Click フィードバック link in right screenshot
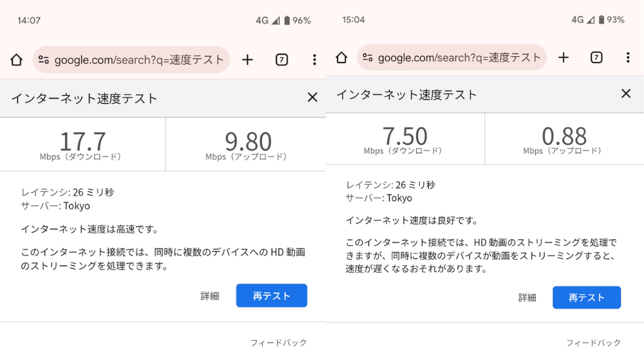 click(593, 343)
